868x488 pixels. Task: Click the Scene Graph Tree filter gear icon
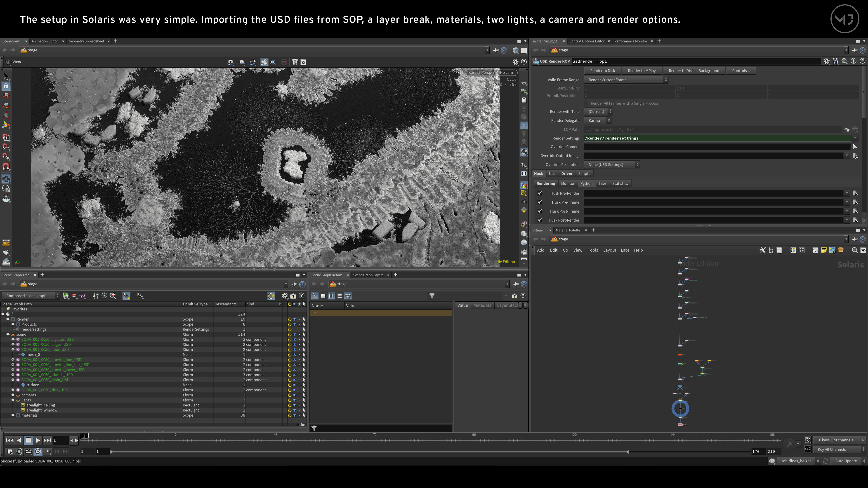285,296
